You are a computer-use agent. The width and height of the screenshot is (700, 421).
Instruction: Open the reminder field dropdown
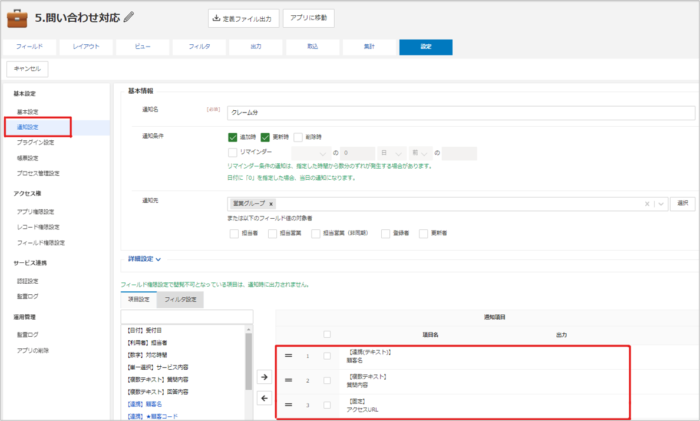coord(311,153)
